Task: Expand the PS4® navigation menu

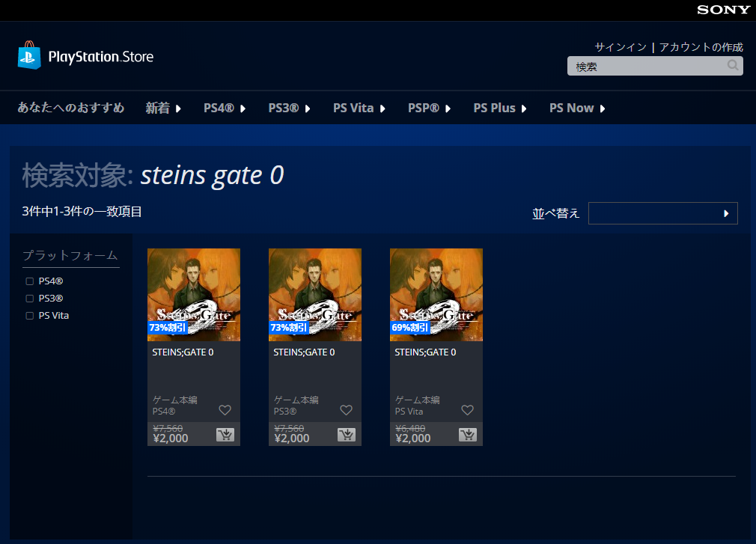Action: (x=225, y=108)
